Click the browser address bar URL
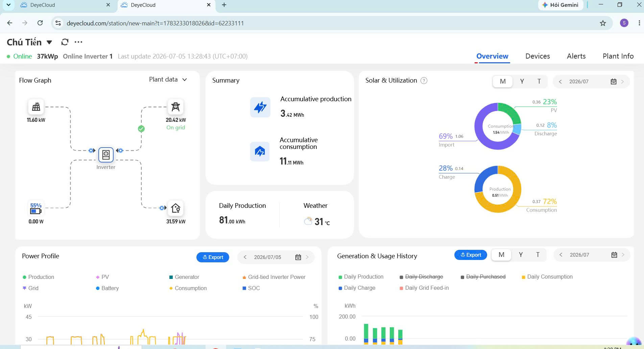This screenshot has height=349, width=644. (x=155, y=23)
